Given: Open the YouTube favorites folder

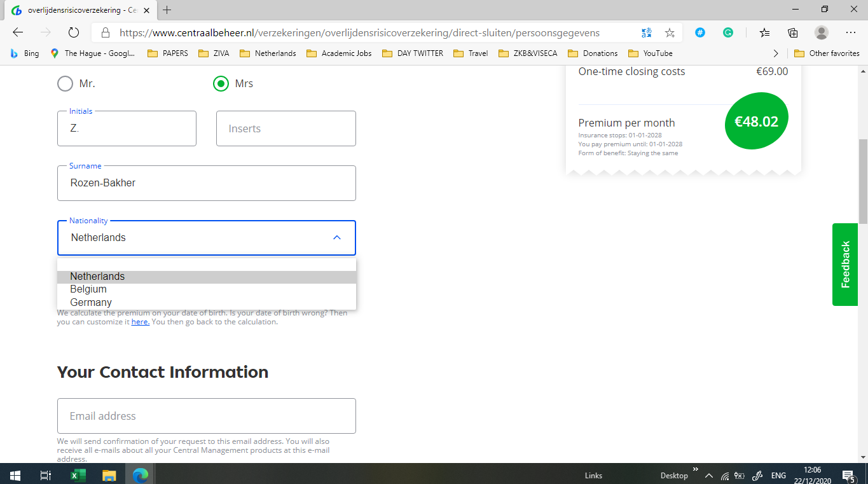Looking at the screenshot, I should pos(650,53).
